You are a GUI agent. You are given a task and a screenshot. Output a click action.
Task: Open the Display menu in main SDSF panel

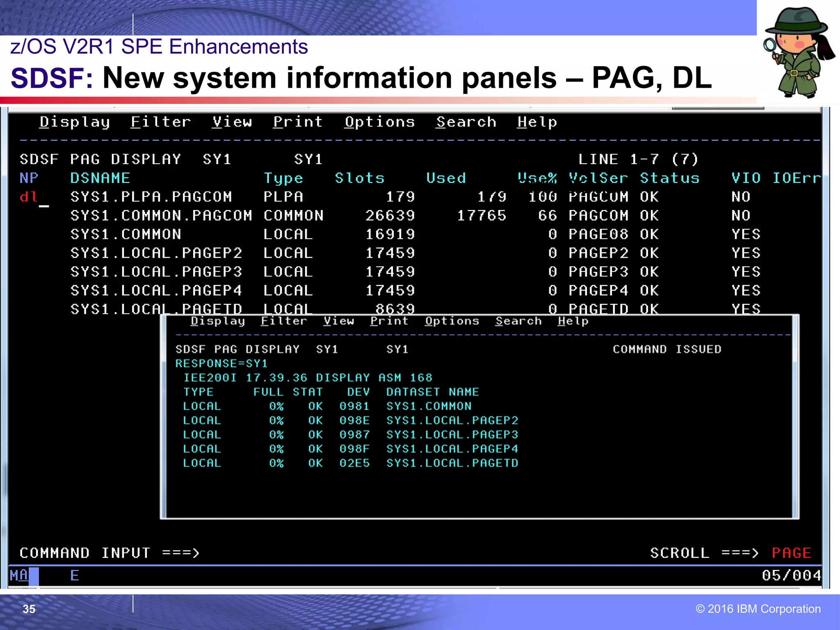click(x=75, y=122)
